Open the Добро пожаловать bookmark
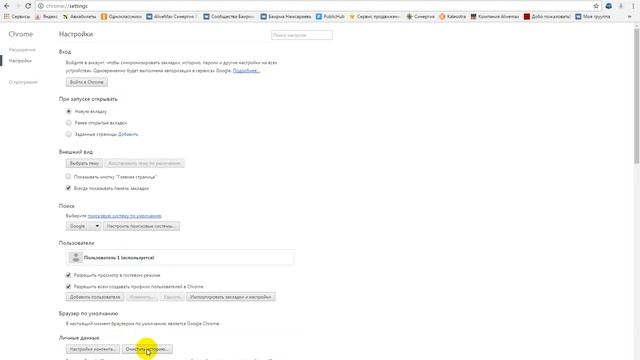Viewport: 640px width, 360px height. click(547, 17)
